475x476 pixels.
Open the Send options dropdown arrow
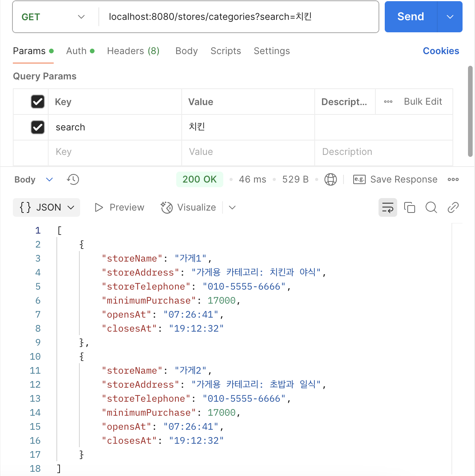(x=450, y=17)
